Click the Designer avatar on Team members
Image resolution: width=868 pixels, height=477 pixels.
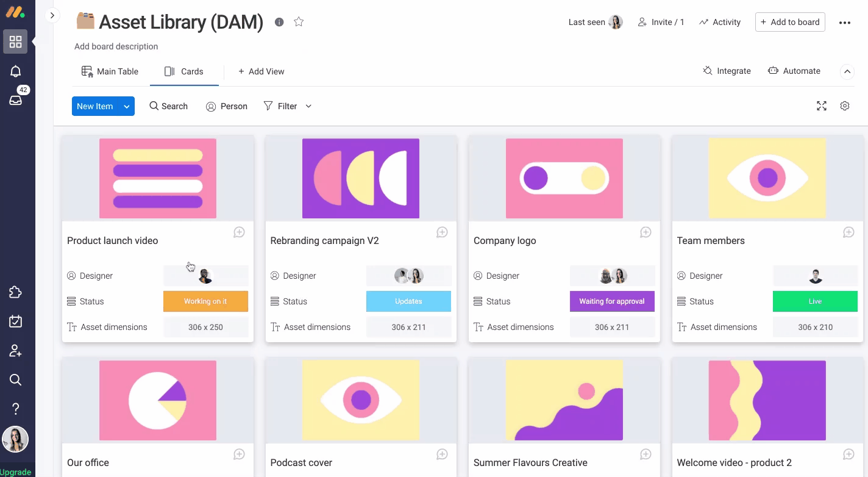(816, 276)
